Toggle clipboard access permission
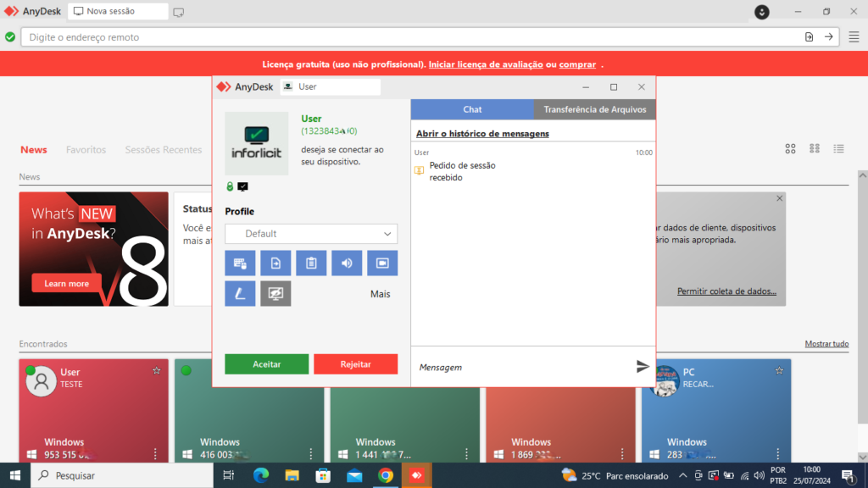This screenshot has width=868, height=488. (x=311, y=263)
